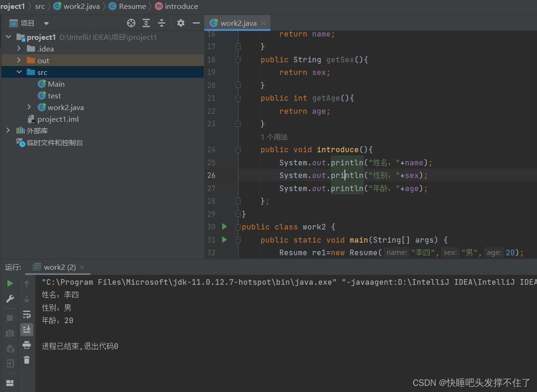This screenshot has height=392, width=537.
Task: Open run configuration wrench icon
Action: [x=10, y=299]
